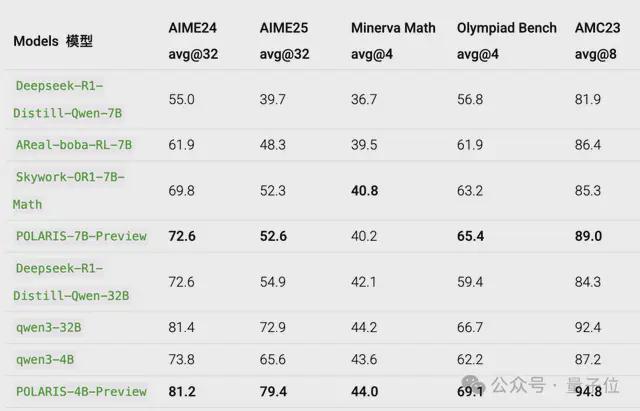
Task: Click the WeChat logo in the watermark
Action: pos(473,385)
